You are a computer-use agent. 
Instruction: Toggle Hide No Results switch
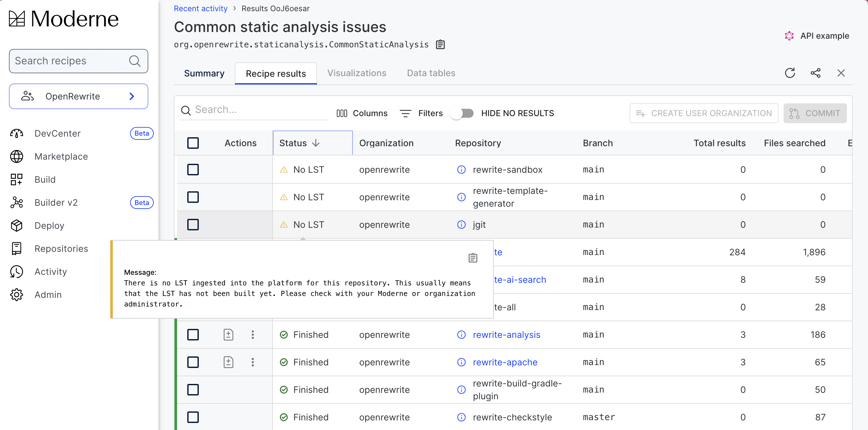(x=462, y=113)
